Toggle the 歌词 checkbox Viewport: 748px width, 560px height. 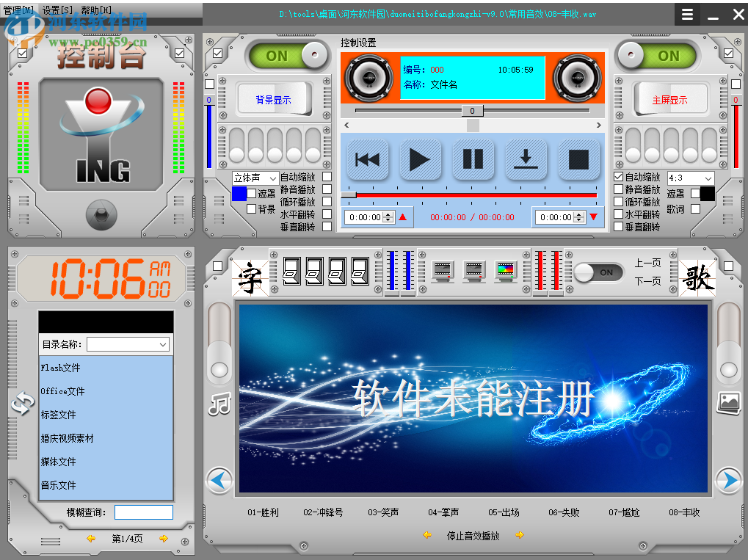[x=696, y=208]
